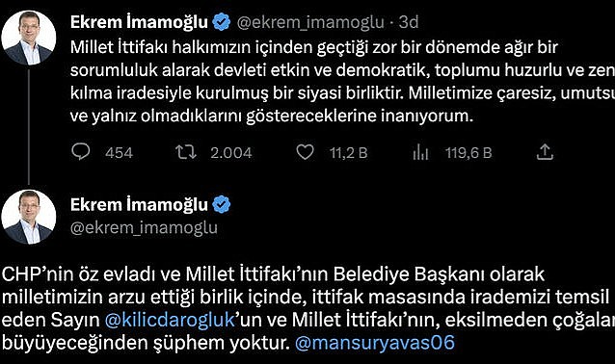Open replies via the comment bubble icon
The width and height of the screenshot is (615, 364).
(81, 152)
